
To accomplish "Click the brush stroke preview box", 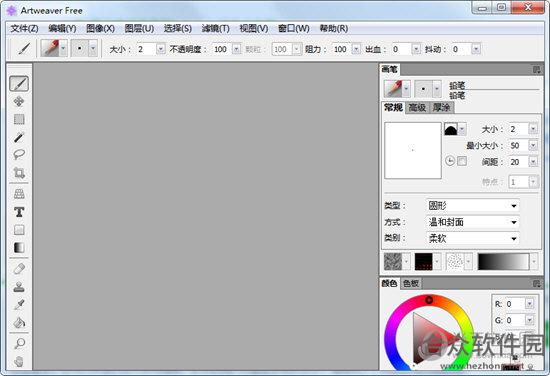I will pyautogui.click(x=413, y=150).
